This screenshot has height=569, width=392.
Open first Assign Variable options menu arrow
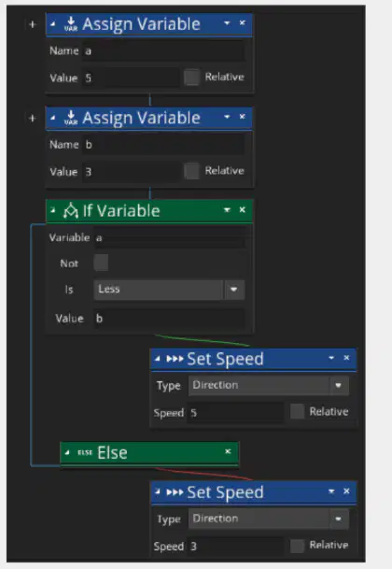click(227, 22)
